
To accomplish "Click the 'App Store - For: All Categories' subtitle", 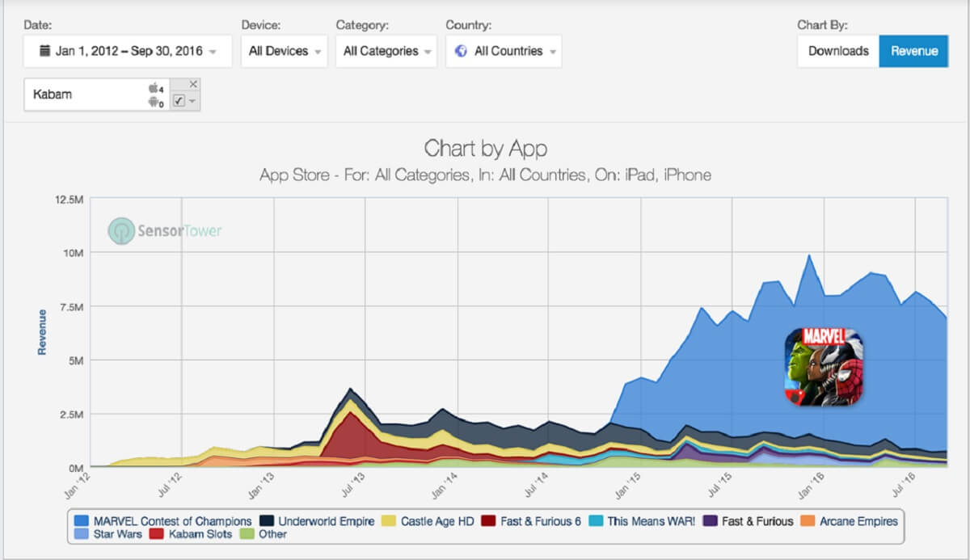I will point(485,175).
